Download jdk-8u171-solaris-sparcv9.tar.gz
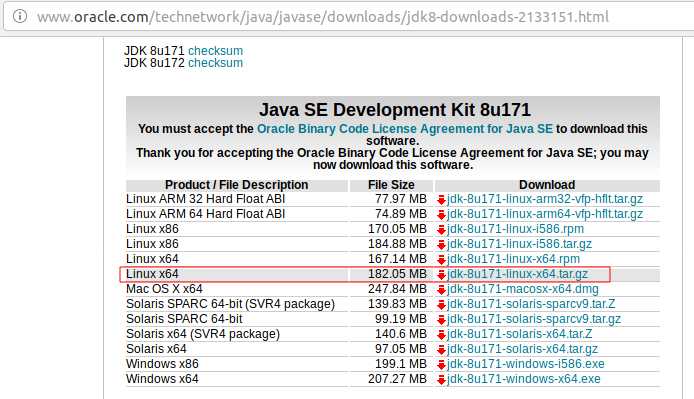 click(x=534, y=319)
